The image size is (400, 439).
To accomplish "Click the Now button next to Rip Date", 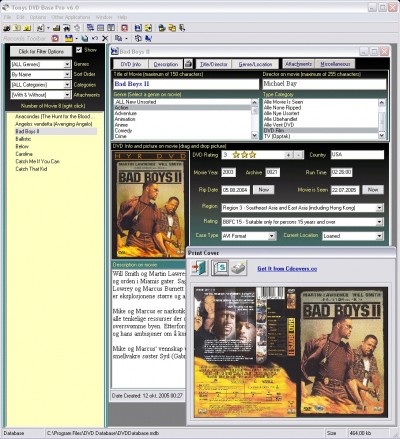I will point(263,190).
